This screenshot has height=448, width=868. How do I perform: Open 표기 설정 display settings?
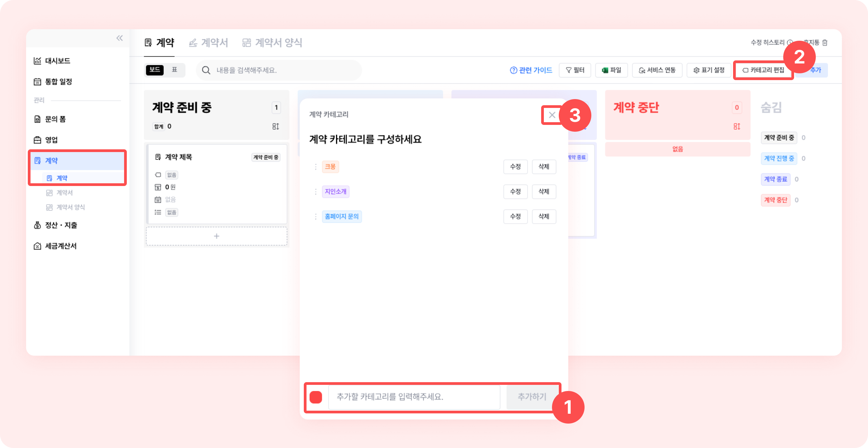(709, 70)
